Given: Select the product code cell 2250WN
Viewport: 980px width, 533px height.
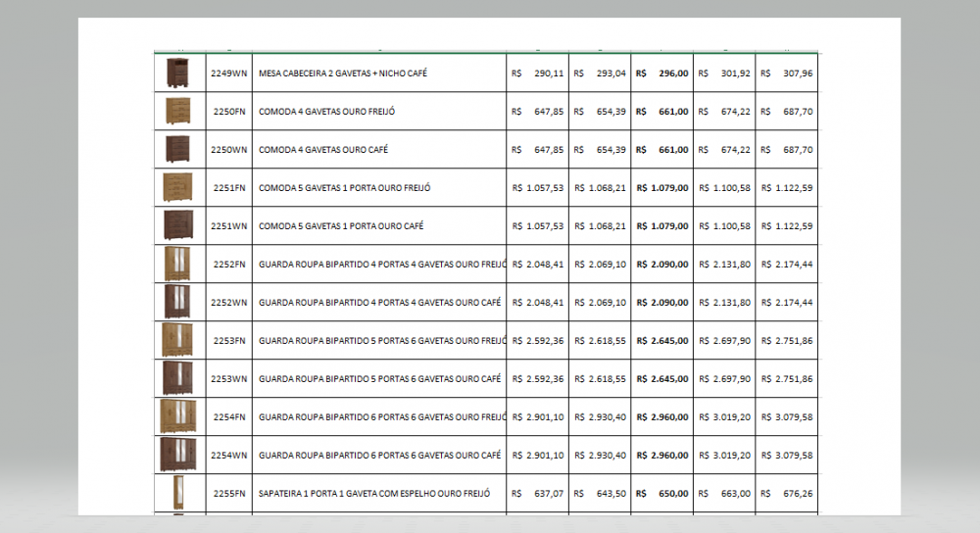Looking at the screenshot, I should (x=228, y=150).
